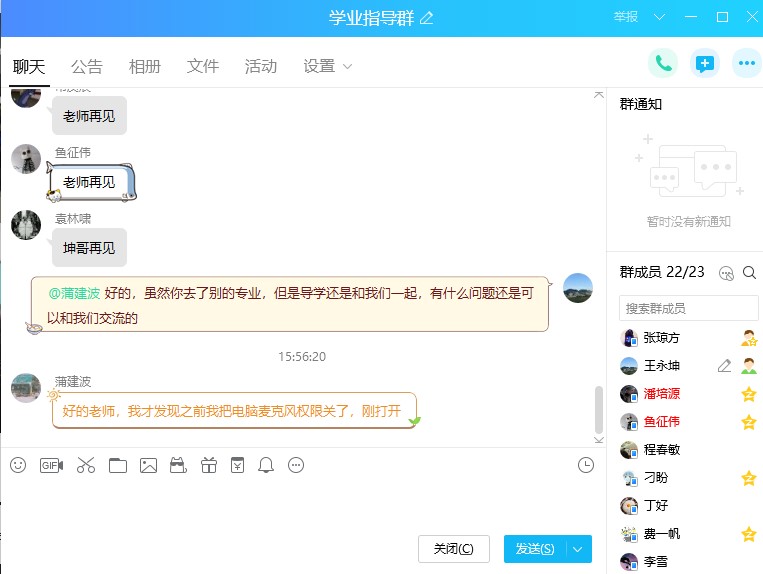Expand the 设置 tab dropdown

tap(348, 67)
